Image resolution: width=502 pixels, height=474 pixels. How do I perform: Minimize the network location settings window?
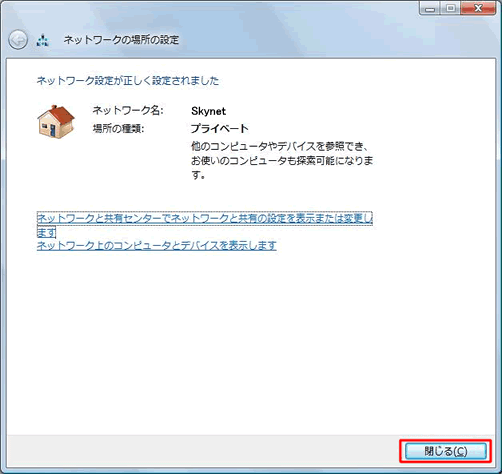pos(430,8)
